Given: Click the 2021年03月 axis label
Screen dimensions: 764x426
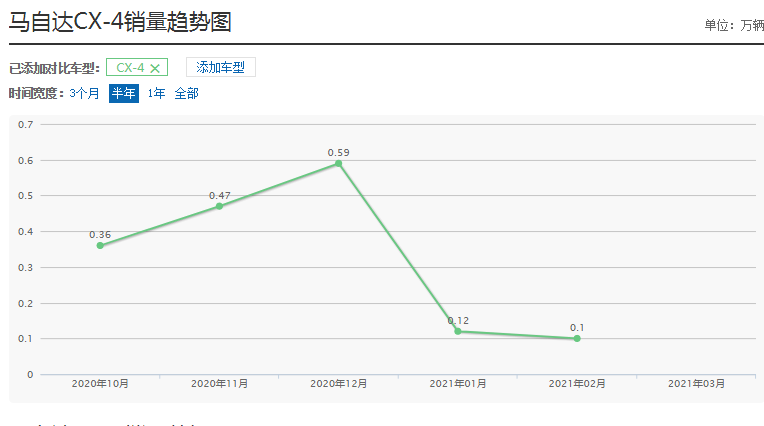Looking at the screenshot, I should (696, 384).
